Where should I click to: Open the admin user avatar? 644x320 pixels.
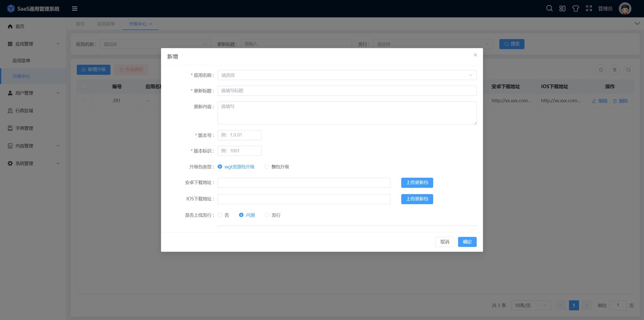625,9
